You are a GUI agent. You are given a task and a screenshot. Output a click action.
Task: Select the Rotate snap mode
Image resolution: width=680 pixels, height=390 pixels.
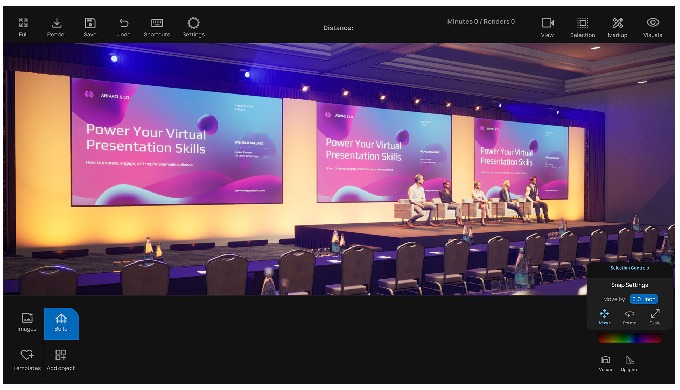[629, 316]
